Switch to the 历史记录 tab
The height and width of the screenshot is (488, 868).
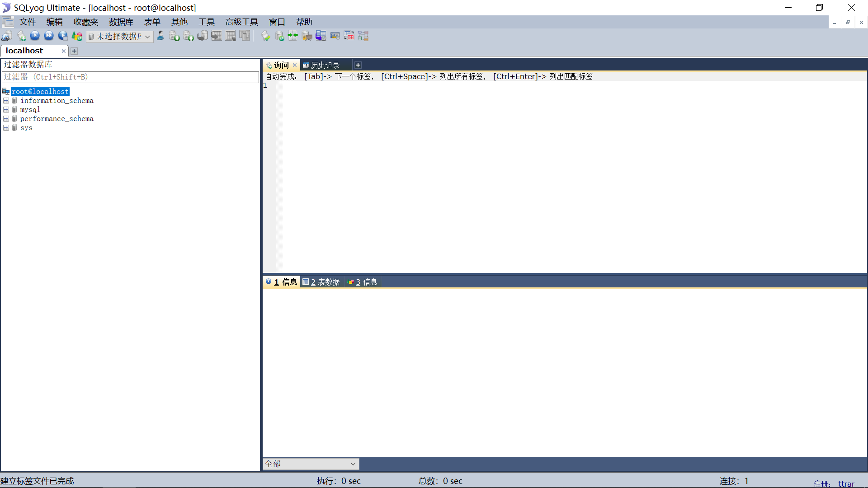(325, 65)
